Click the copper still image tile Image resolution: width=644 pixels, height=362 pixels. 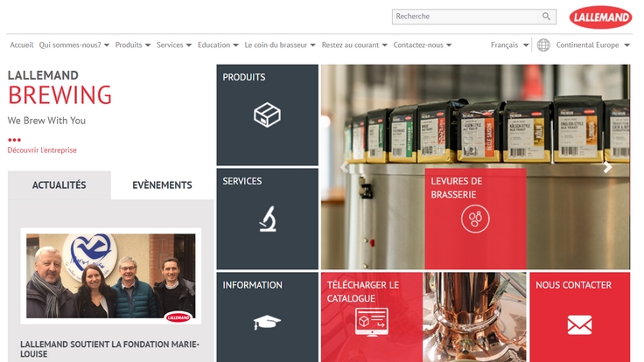click(475, 317)
